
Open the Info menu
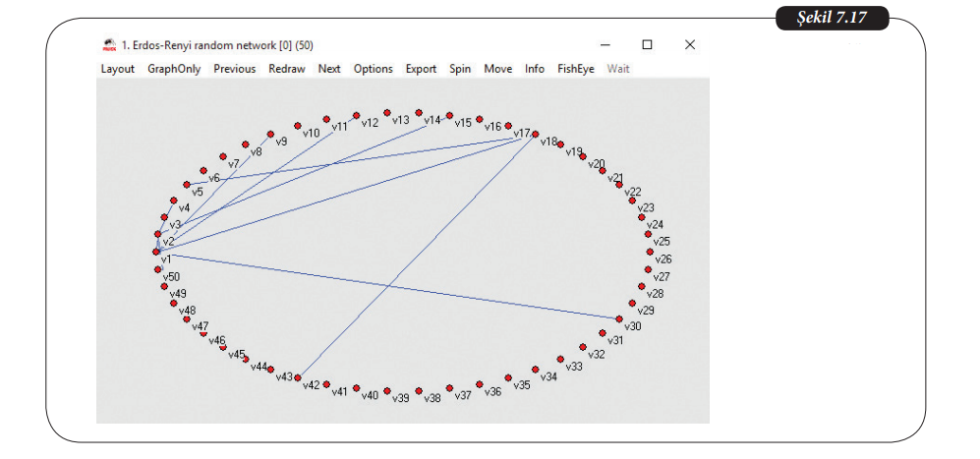click(x=534, y=69)
